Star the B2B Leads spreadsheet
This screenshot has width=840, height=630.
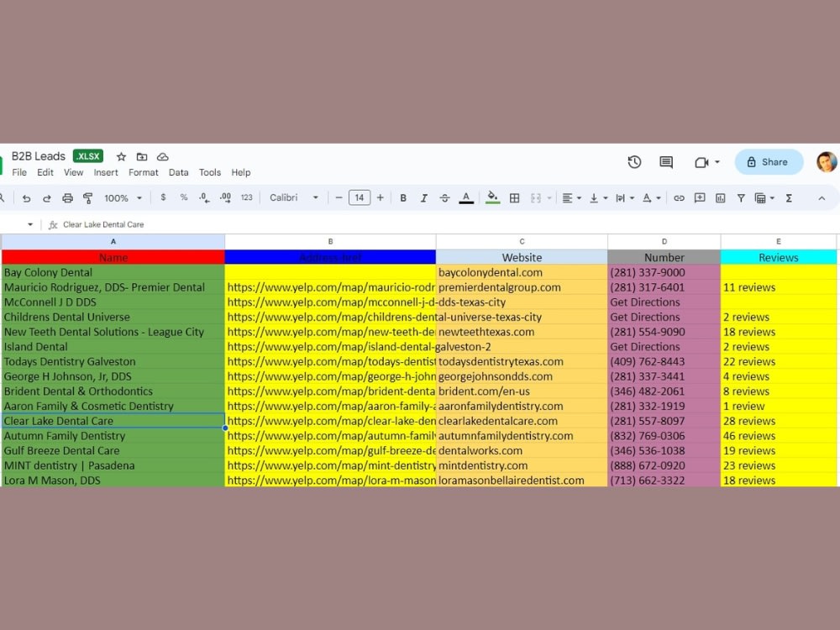pyautogui.click(x=121, y=156)
